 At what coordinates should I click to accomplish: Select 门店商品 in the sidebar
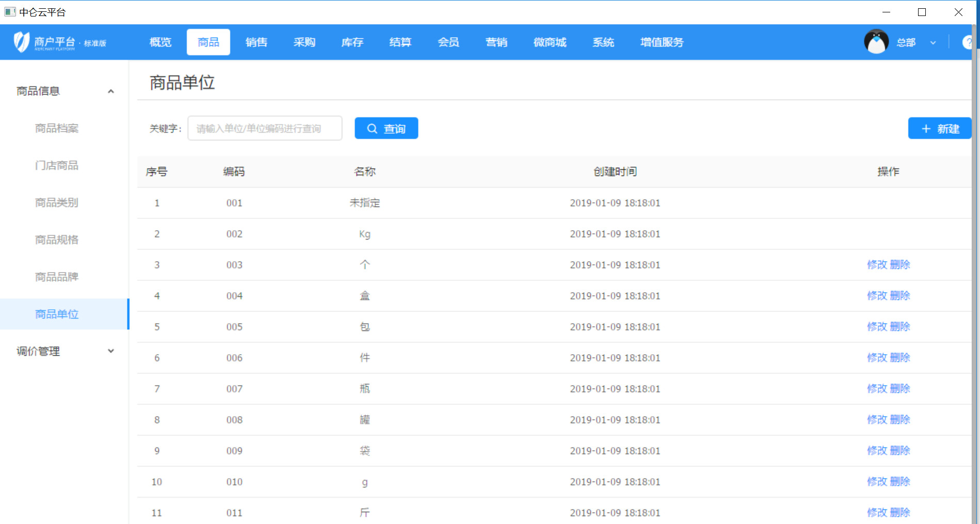(56, 165)
